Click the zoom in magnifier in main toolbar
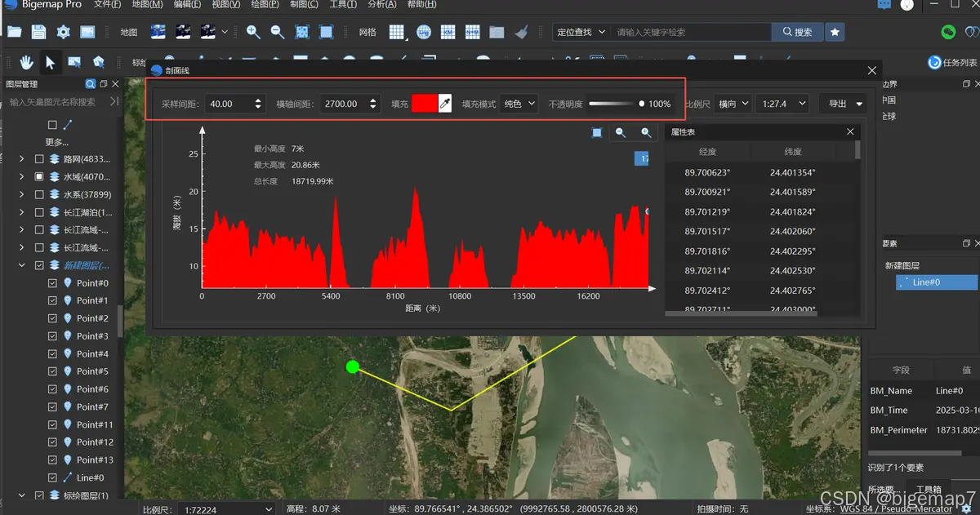The width and height of the screenshot is (980, 515). point(253,32)
